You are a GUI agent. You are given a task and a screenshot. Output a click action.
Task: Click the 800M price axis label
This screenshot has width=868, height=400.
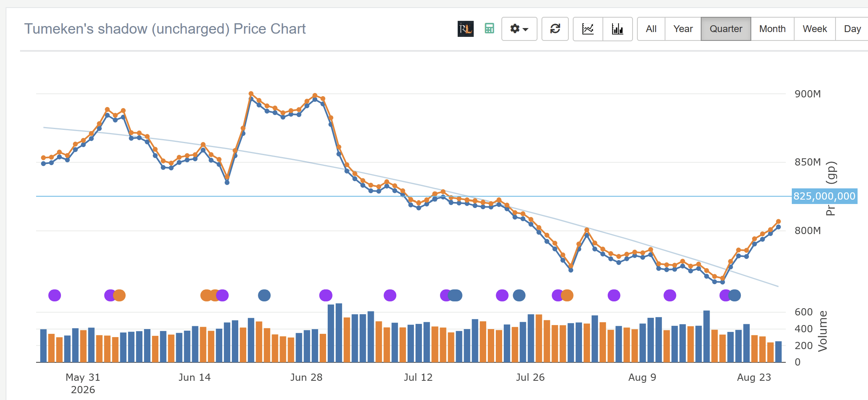click(808, 230)
